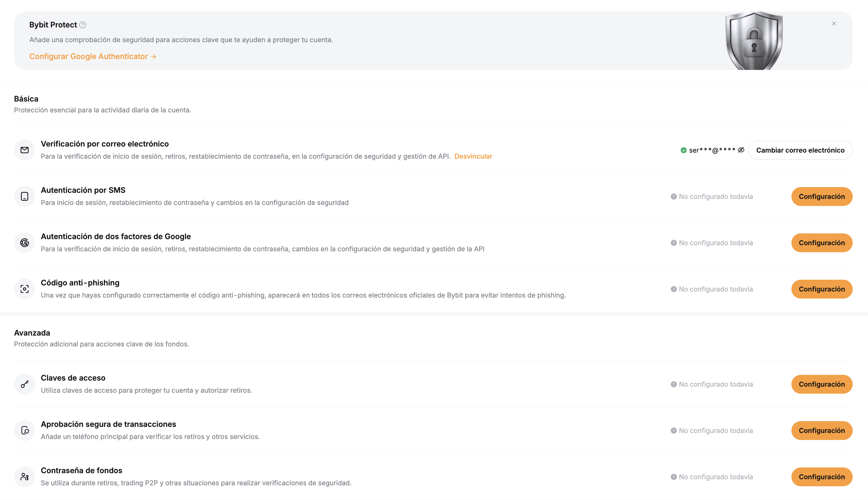The image size is (868, 500).
Task: Click the shield lock image in banner
Action: point(754,41)
